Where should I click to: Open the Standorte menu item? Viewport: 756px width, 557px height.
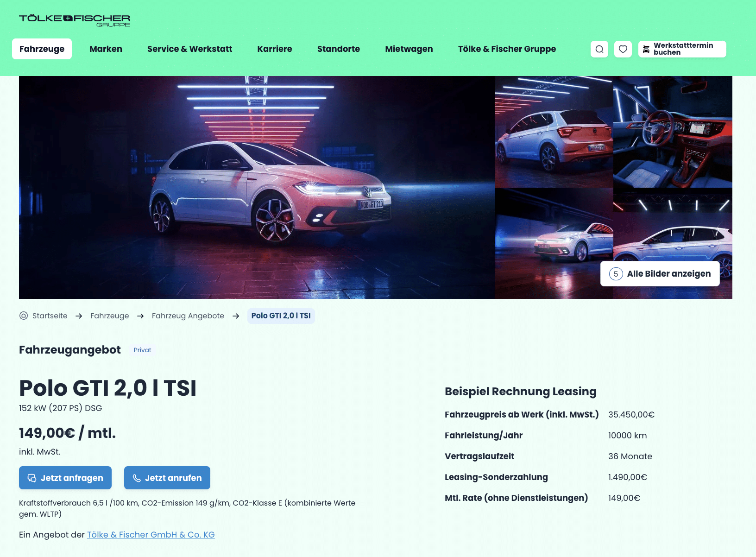(x=339, y=49)
